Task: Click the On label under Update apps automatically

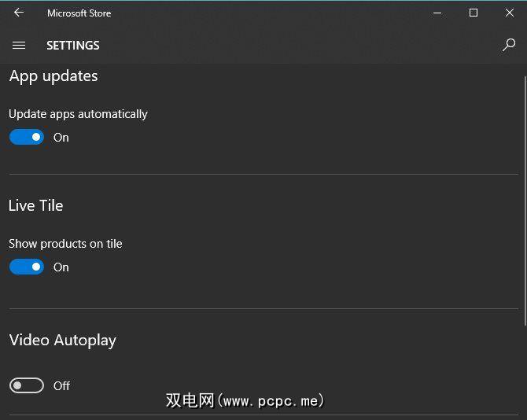Action: point(61,138)
